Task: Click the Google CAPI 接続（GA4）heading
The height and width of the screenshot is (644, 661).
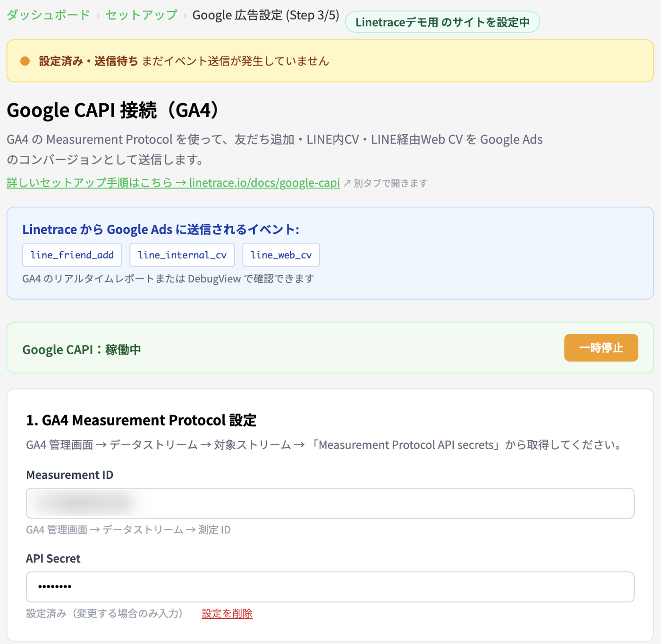Action: [x=114, y=110]
